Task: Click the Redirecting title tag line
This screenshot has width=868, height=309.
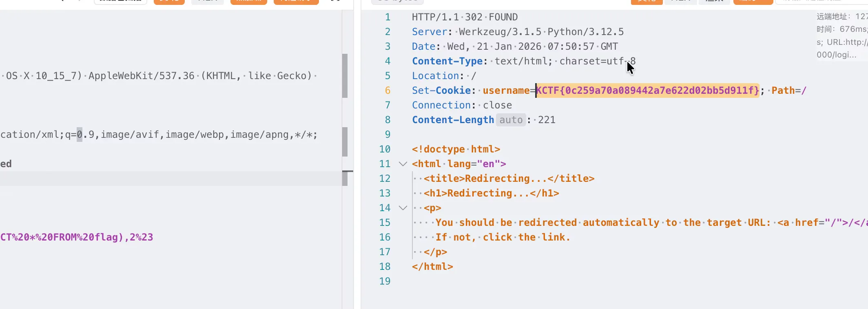Action: [509, 179]
